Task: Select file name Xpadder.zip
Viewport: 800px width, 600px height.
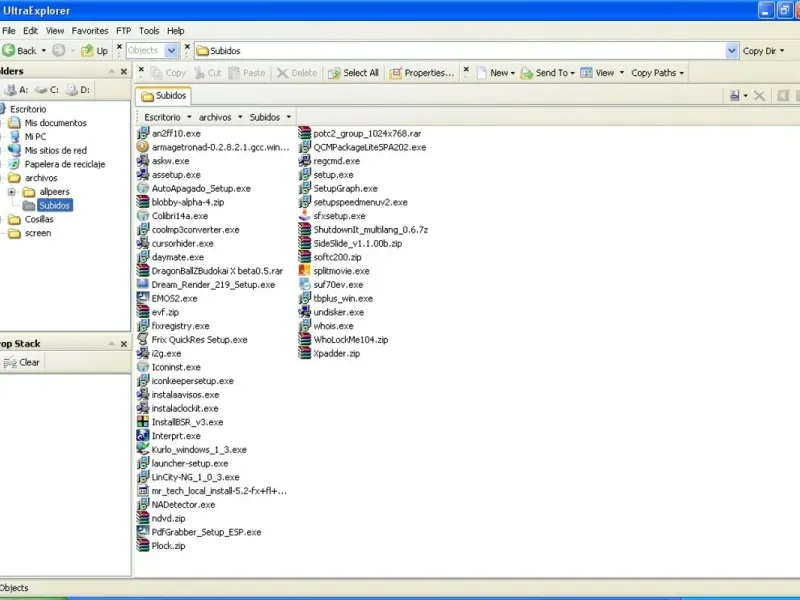Action: pos(337,354)
